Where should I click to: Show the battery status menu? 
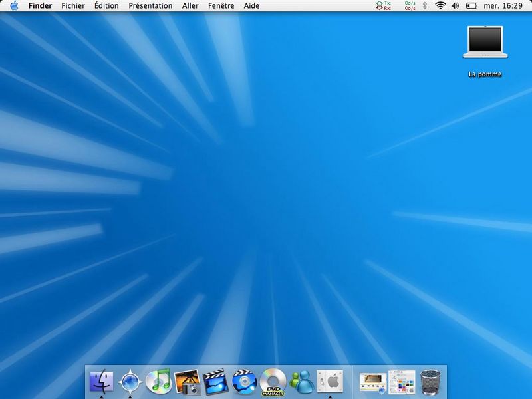click(x=471, y=5)
